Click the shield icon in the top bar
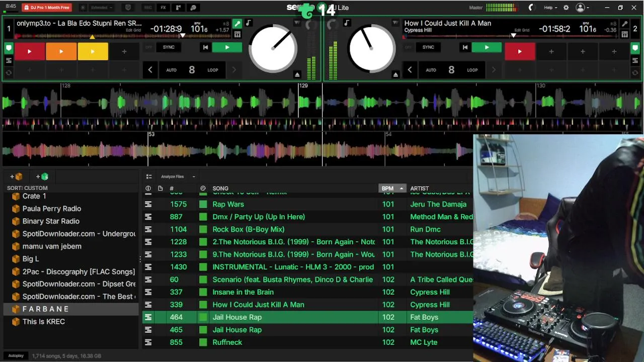 [128, 8]
